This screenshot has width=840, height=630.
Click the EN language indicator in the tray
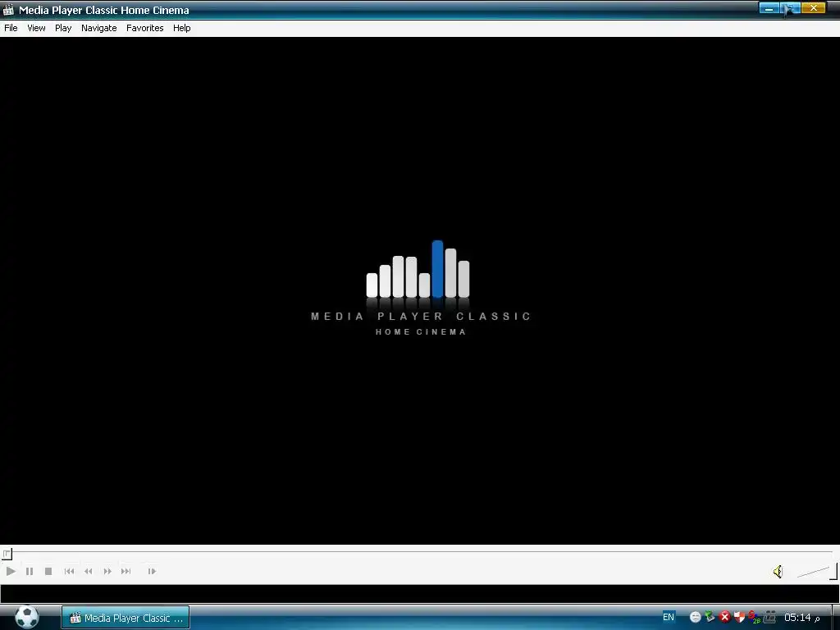tap(669, 617)
